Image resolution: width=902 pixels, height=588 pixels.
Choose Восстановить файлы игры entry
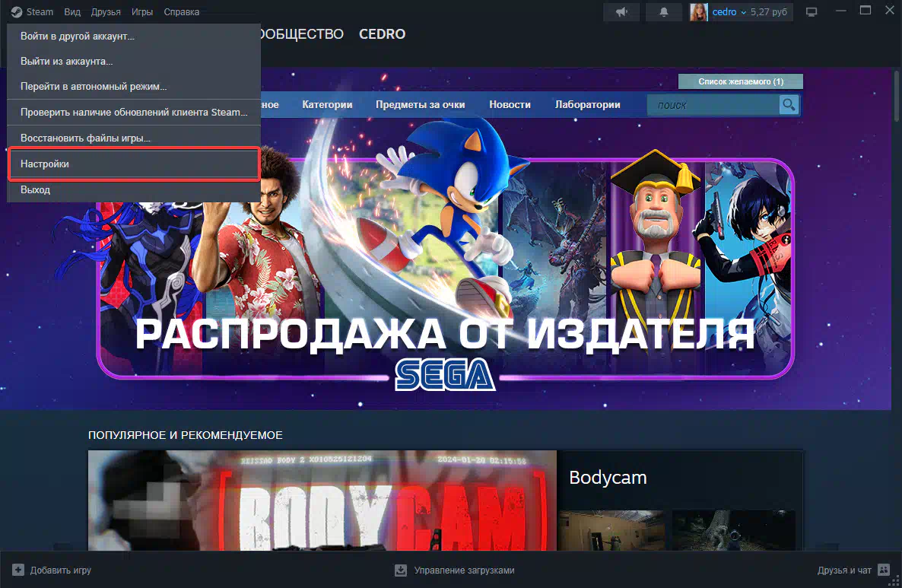[133, 138]
